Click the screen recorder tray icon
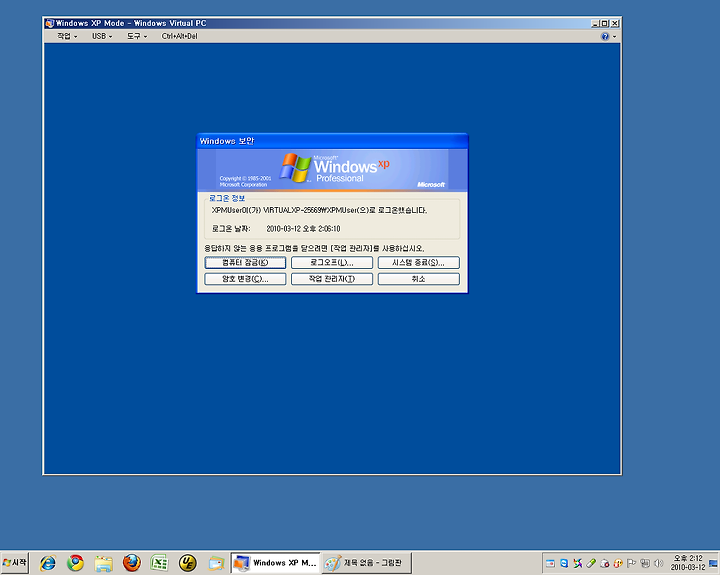This screenshot has width=720, height=575. pos(551,563)
